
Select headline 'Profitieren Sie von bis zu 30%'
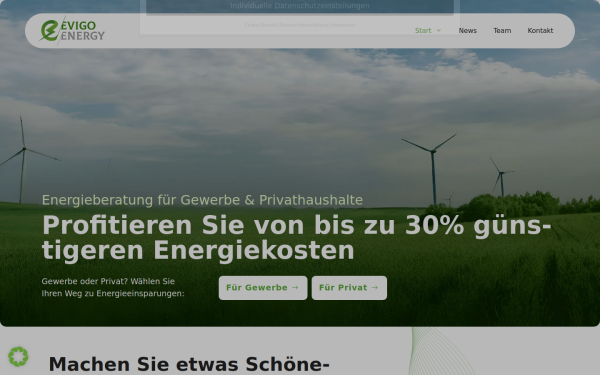[x=253, y=225]
